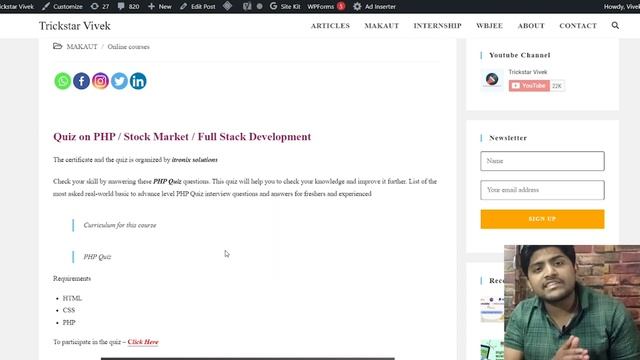Share the post on WhatsApp
Viewport: 640px width, 360px height.
tap(62, 81)
